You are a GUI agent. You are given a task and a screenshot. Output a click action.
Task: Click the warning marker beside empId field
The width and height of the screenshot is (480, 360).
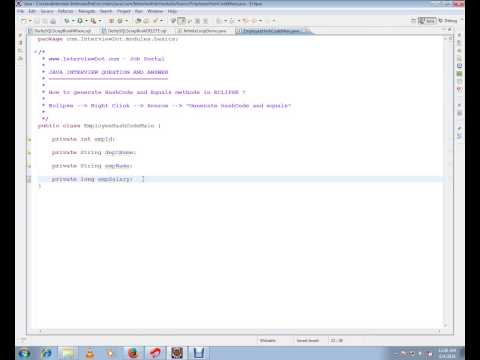29,139
